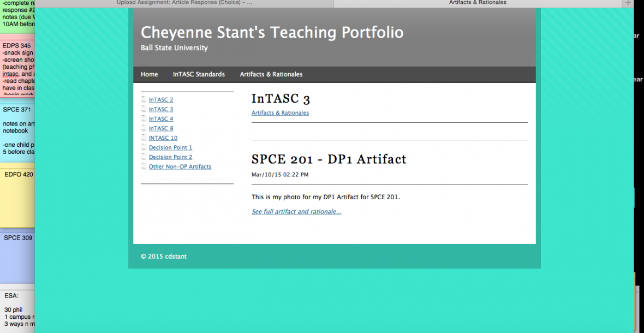The width and height of the screenshot is (644, 333).
Task: Click the Artifacts & Rationales link under the InTASC 3 heading
Action: point(280,113)
